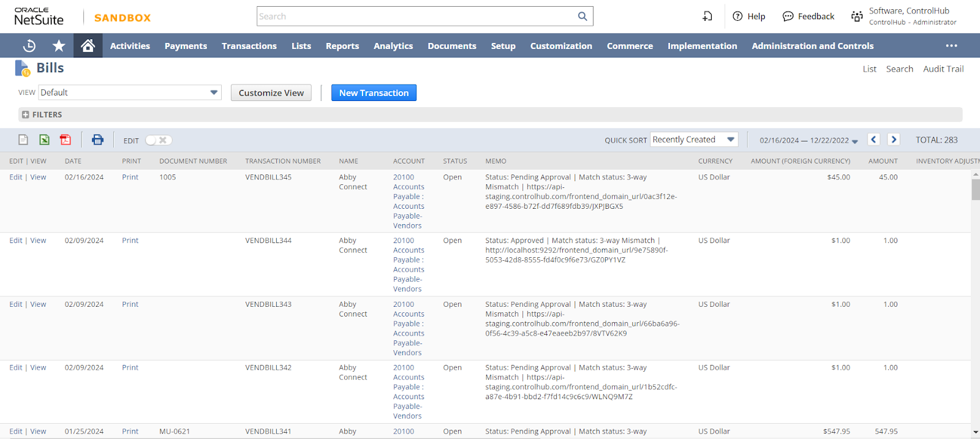Click document number MU-0621 cell
This screenshot has height=439, width=980.
[175, 432]
